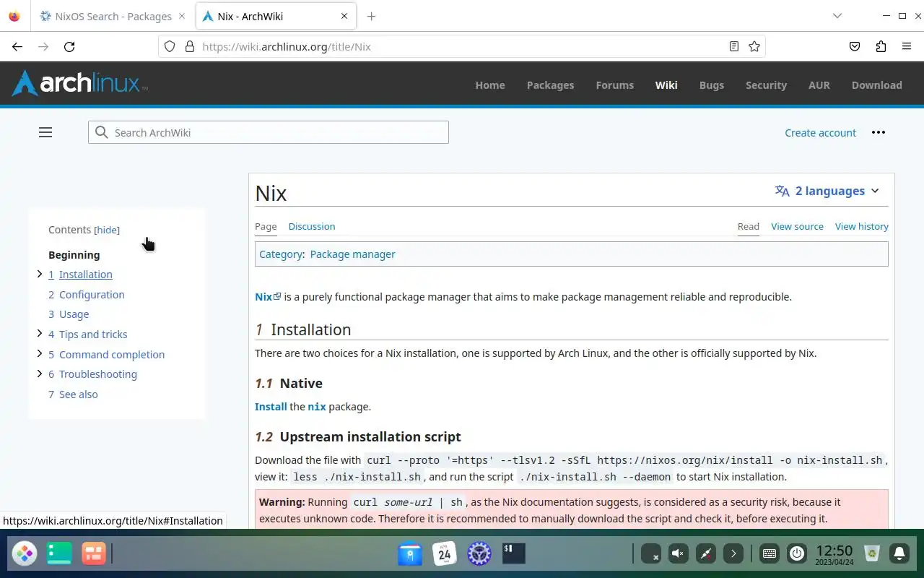Bookmark this page with the star icon
Viewport: 924px width, 578px height.
[754, 46]
